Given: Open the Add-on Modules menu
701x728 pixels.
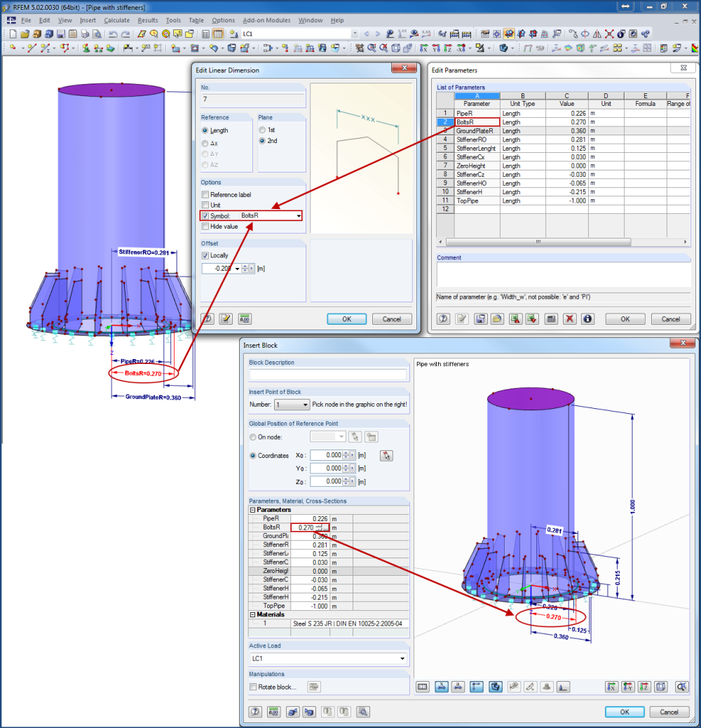Looking at the screenshot, I should pyautogui.click(x=266, y=20).
